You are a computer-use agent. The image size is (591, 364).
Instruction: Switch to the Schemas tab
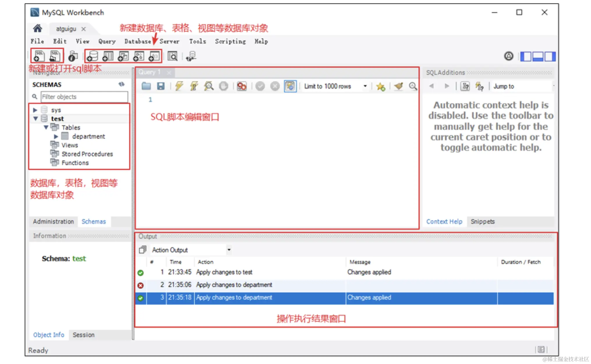click(94, 221)
